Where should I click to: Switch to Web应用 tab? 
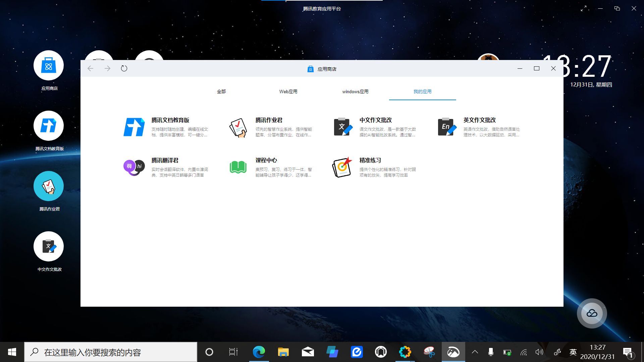(x=288, y=92)
